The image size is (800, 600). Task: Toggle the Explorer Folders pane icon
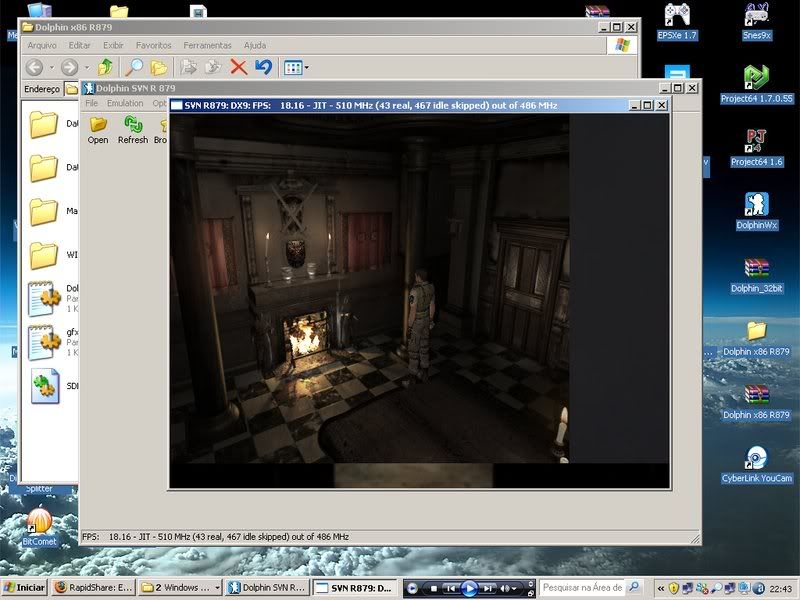coord(159,67)
